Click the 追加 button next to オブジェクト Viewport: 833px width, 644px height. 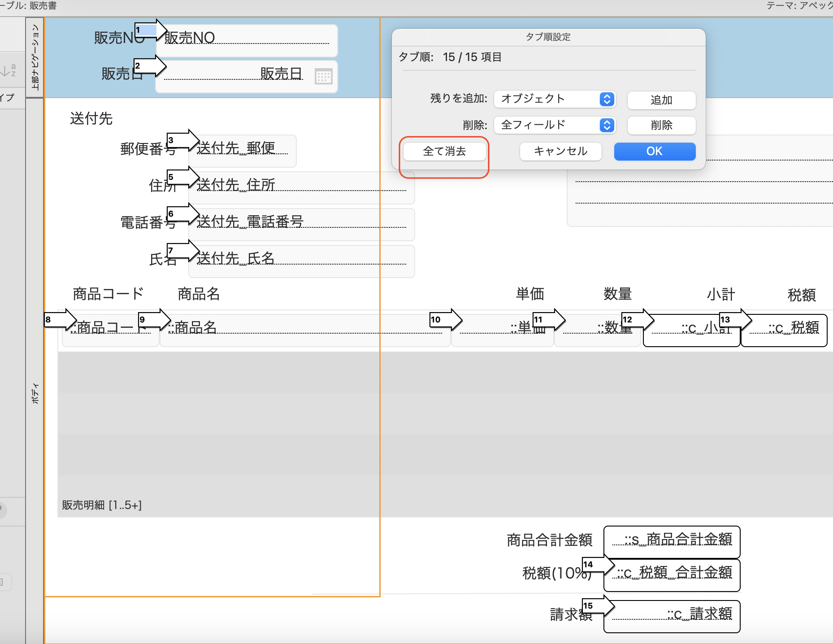661,100
